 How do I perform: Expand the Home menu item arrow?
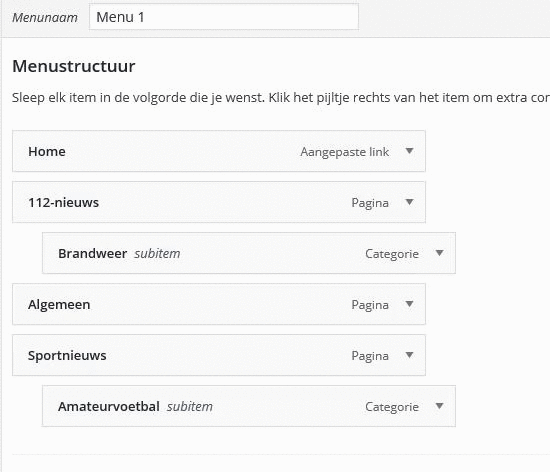click(x=409, y=151)
